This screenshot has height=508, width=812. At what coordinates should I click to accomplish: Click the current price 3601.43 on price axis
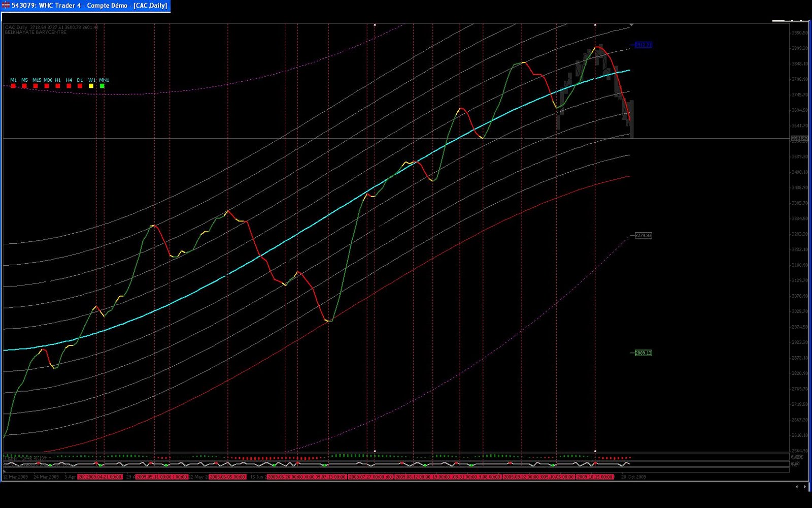(x=799, y=138)
